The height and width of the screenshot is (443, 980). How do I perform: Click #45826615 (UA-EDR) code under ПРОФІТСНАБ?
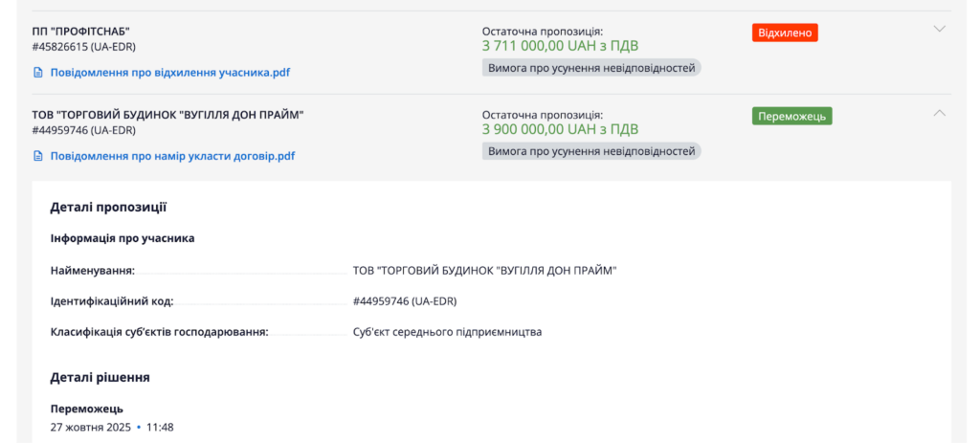pyautogui.click(x=83, y=47)
